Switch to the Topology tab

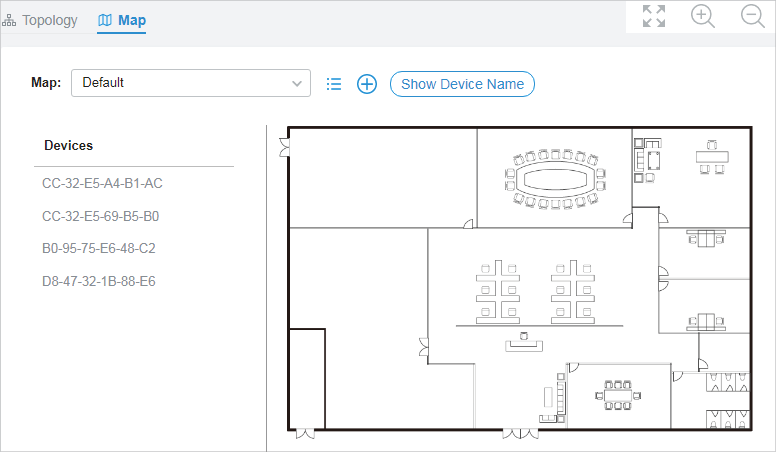(40, 20)
